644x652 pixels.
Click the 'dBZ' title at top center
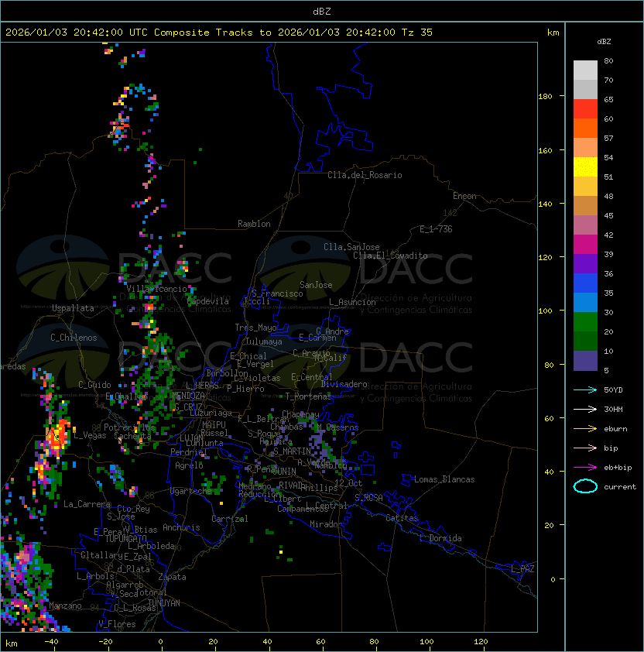coord(322,12)
